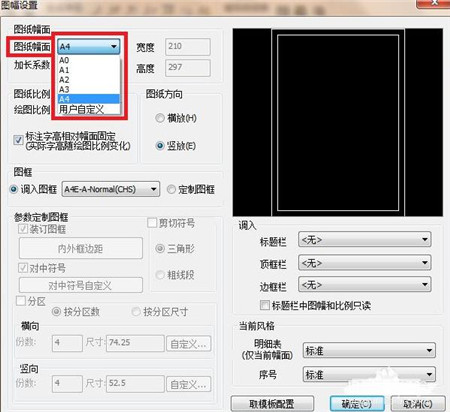Toggle 标注字高相对幅面固定 checkbox

point(18,140)
